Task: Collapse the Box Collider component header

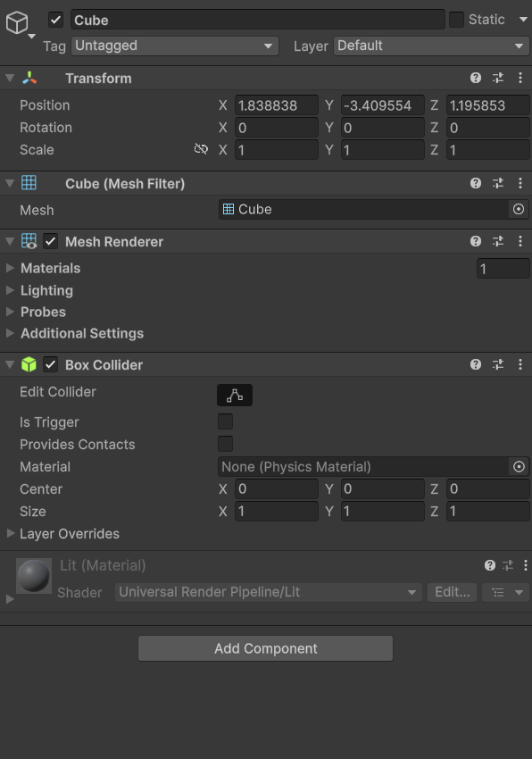Action: coord(10,364)
